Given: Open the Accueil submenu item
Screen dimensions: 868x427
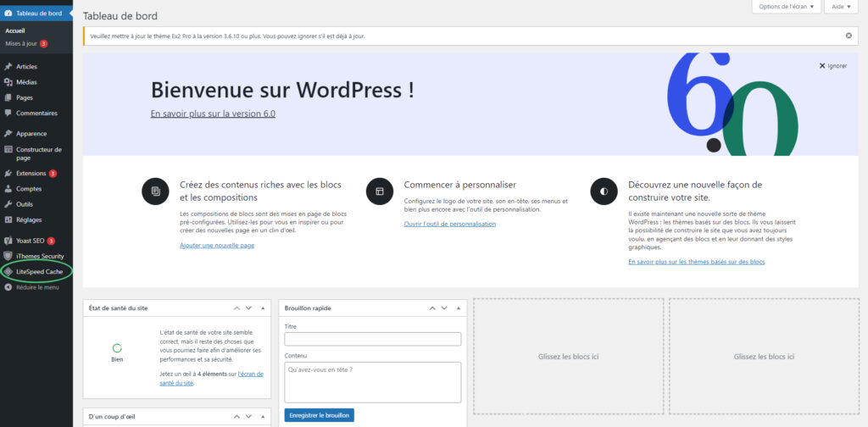Looking at the screenshot, I should tap(15, 31).
